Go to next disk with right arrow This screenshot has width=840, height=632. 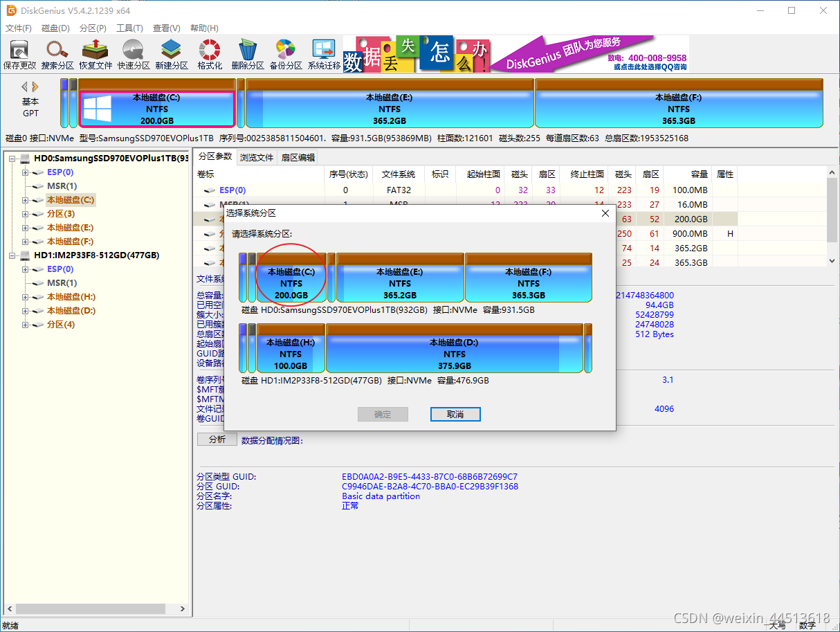tap(35, 87)
